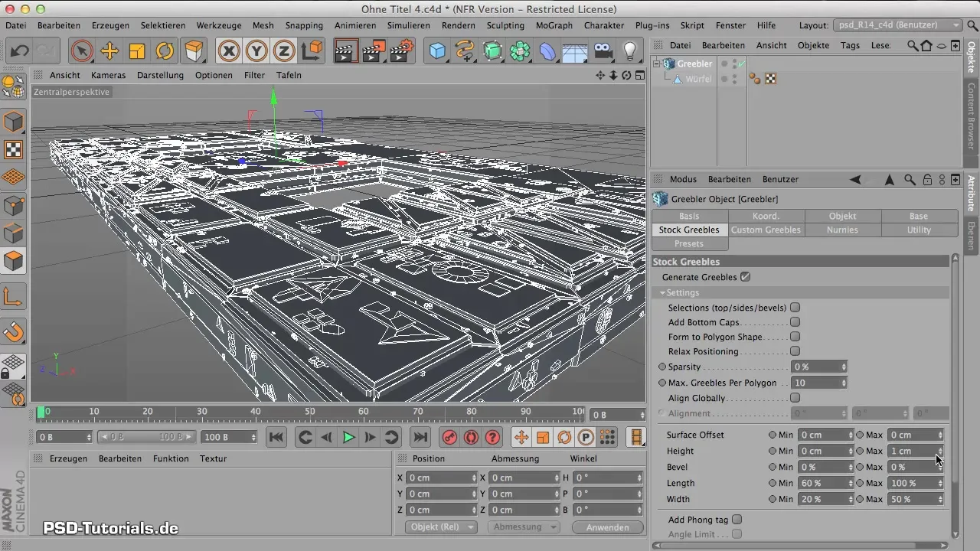Open the Utility tab

pyautogui.click(x=919, y=230)
